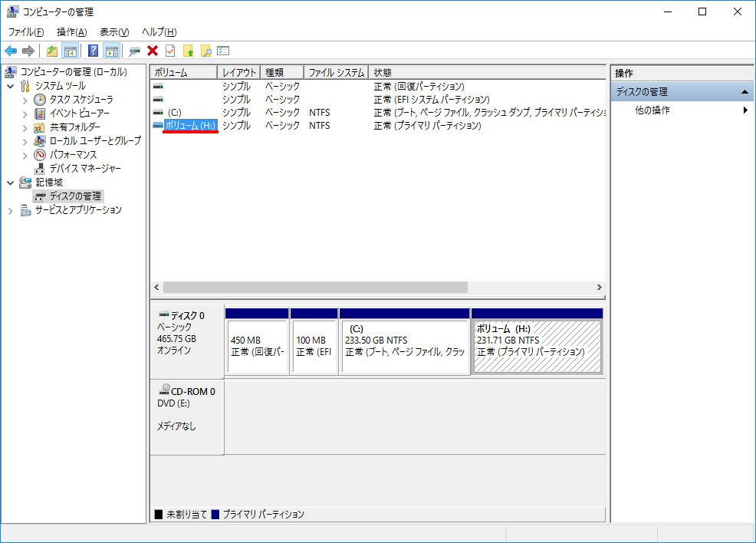This screenshot has height=543, width=756.
Task: Open the 他の操作 submenu
Action: 682,110
